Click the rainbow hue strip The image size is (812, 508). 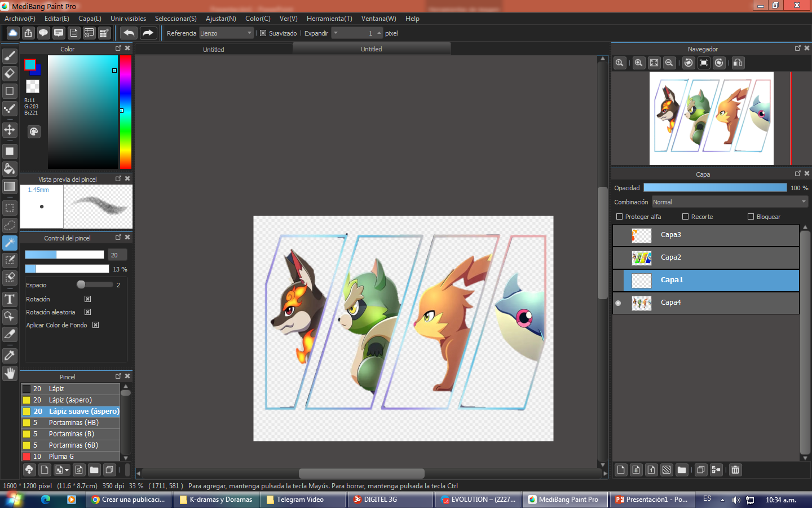[126, 112]
